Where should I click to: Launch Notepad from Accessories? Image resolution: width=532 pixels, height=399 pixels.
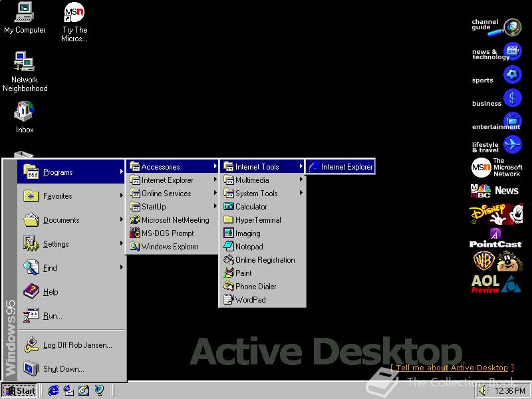point(263,247)
